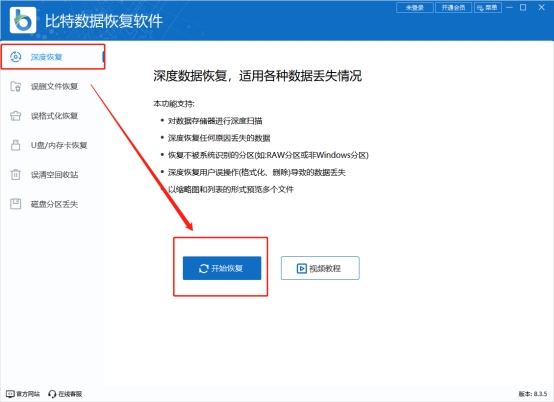Select the 误清空回收站 sidebar item
Screen dimensions: 554x402
(x=53, y=175)
